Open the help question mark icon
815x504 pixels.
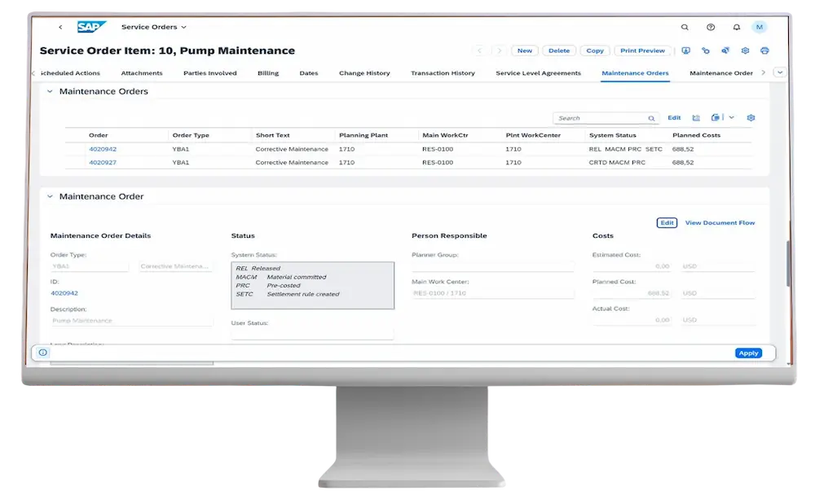click(711, 27)
